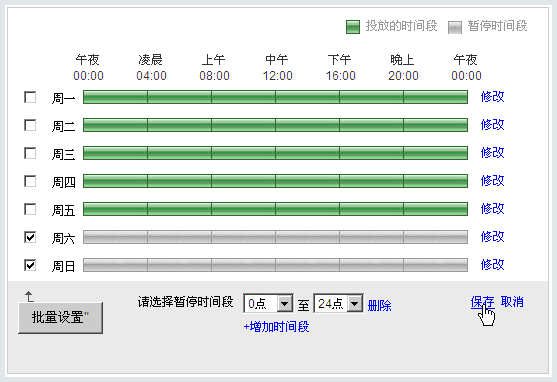Click the 晚上 20:00 header label

tap(403, 68)
